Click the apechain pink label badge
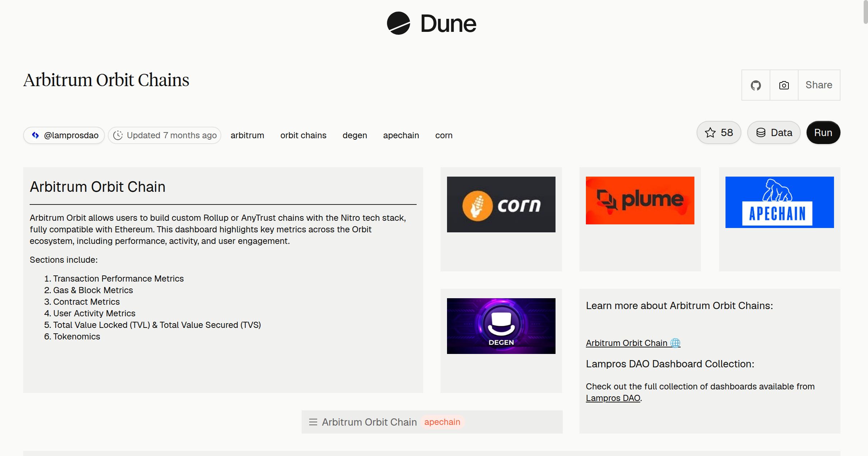 pyautogui.click(x=442, y=422)
